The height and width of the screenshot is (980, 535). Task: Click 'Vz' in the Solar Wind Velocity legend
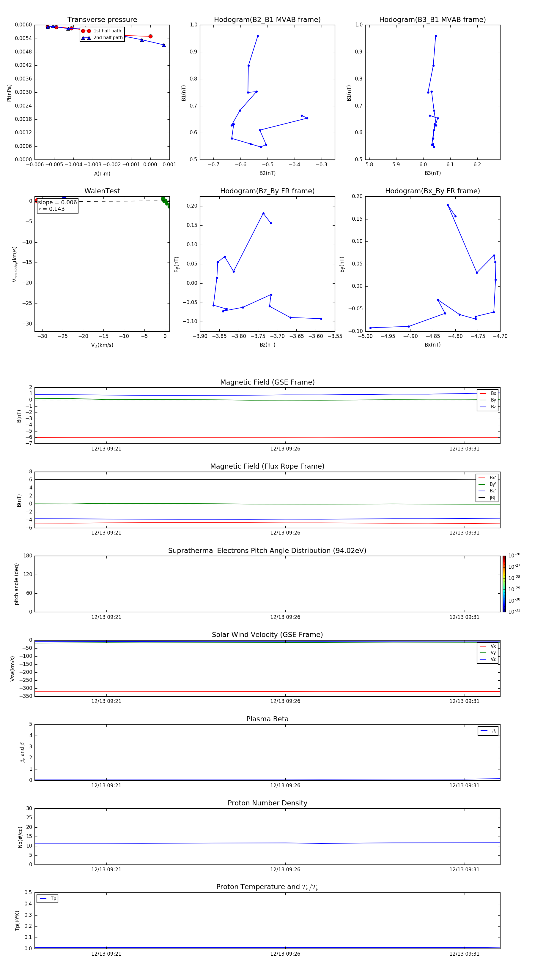pos(488,659)
